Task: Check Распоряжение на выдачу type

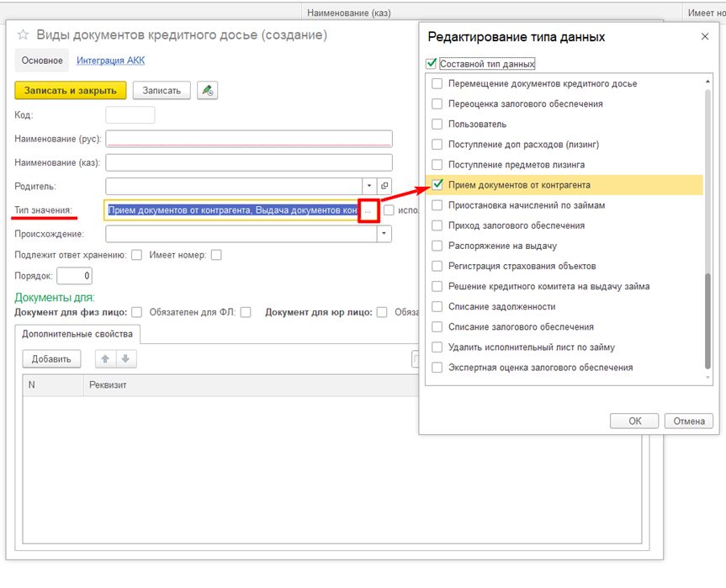Action: pos(437,246)
